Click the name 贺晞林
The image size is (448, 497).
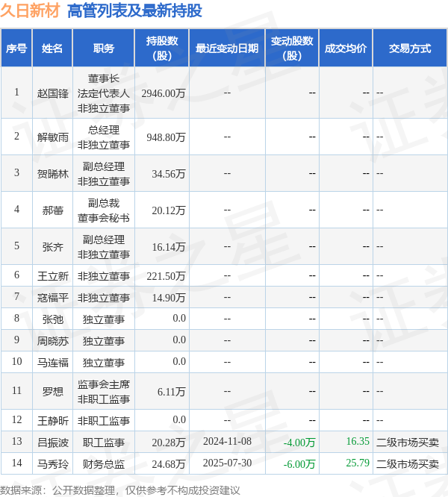coord(52,174)
